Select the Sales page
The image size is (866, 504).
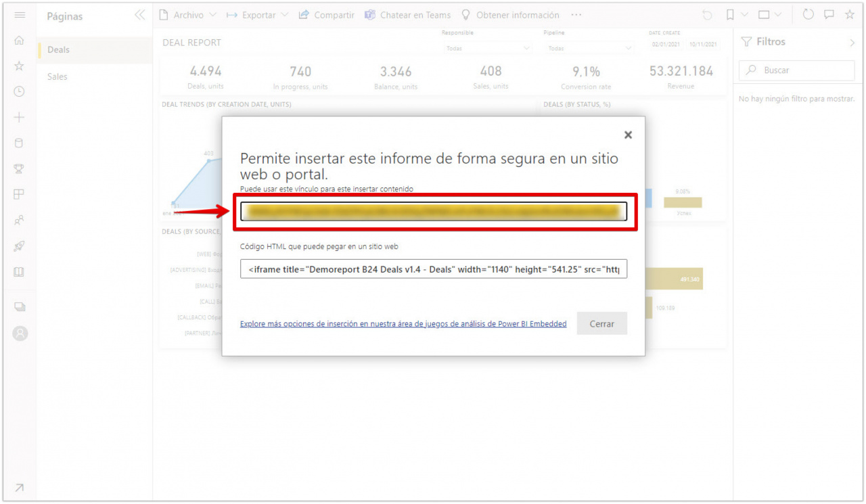(x=95, y=76)
